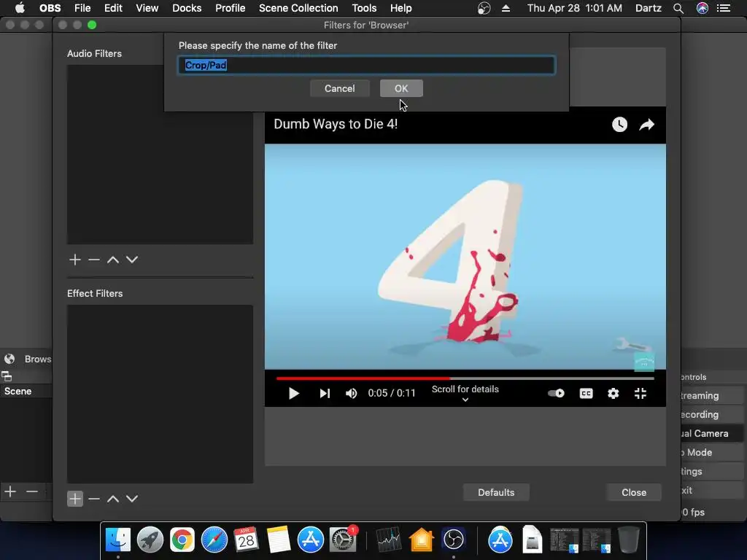Cancel the filter name dialog
Screen dimensions: 747x560
340,88
